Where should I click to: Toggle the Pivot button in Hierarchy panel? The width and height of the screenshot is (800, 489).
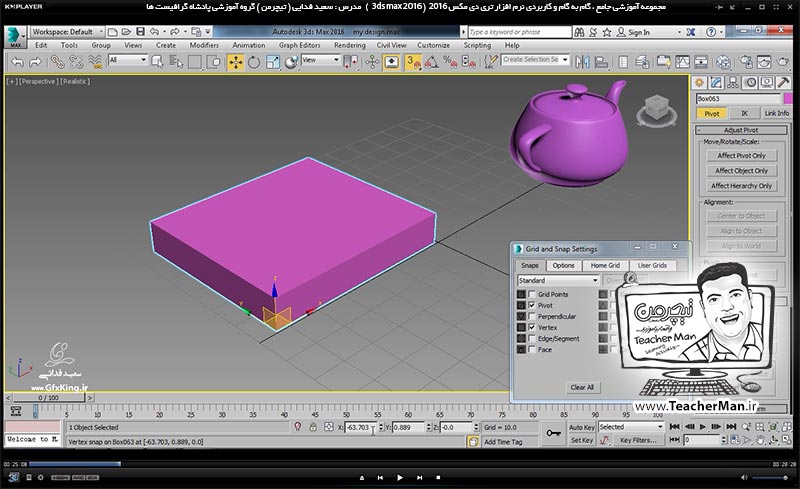point(712,113)
